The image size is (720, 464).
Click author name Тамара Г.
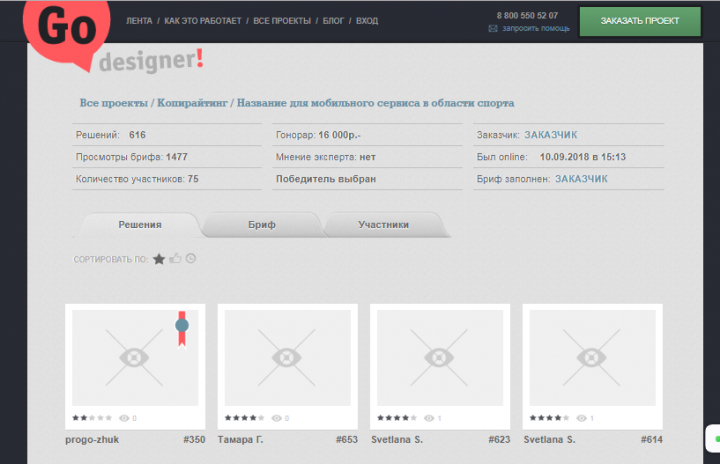click(240, 440)
